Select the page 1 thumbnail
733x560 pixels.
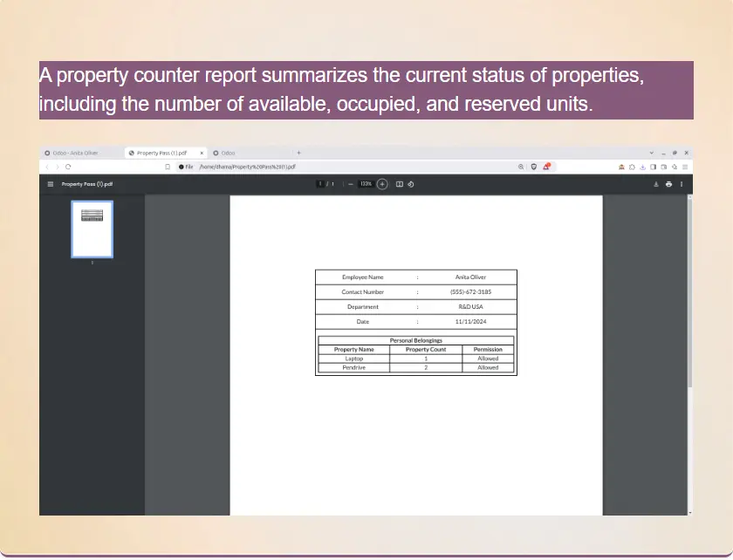point(92,229)
